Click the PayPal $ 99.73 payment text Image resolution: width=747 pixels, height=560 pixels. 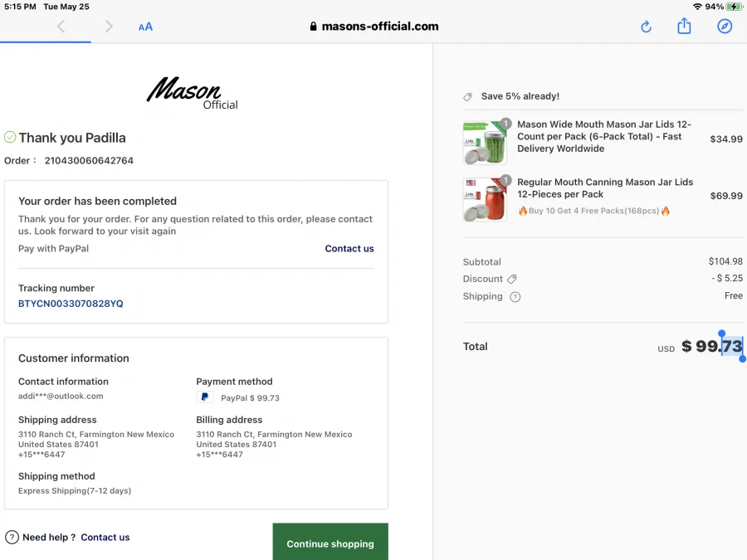coord(250,398)
